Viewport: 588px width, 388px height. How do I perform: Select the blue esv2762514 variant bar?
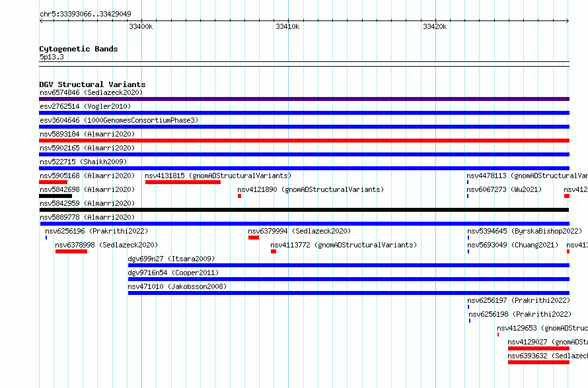pos(304,113)
